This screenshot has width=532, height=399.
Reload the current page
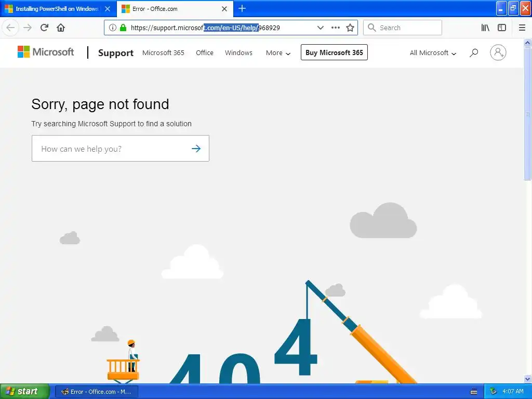(x=44, y=28)
